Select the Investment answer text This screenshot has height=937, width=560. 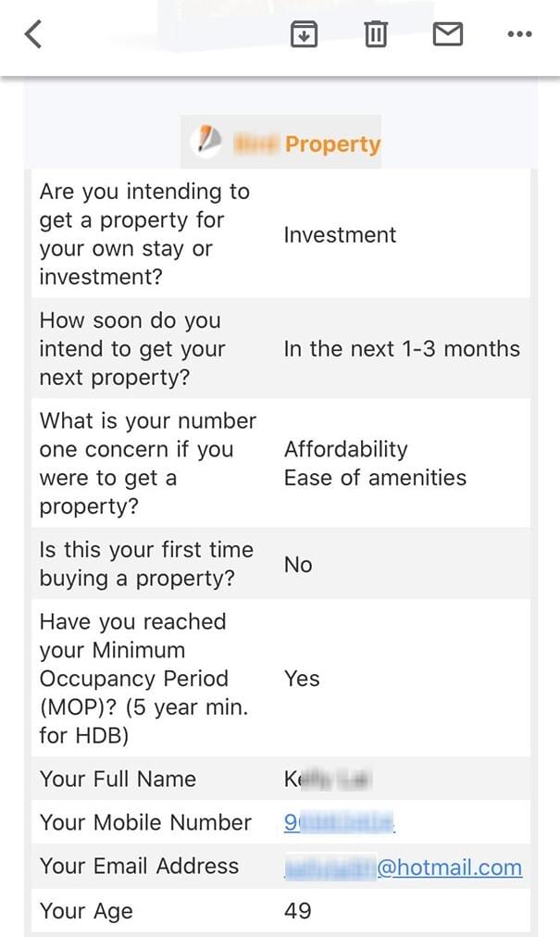click(x=340, y=235)
